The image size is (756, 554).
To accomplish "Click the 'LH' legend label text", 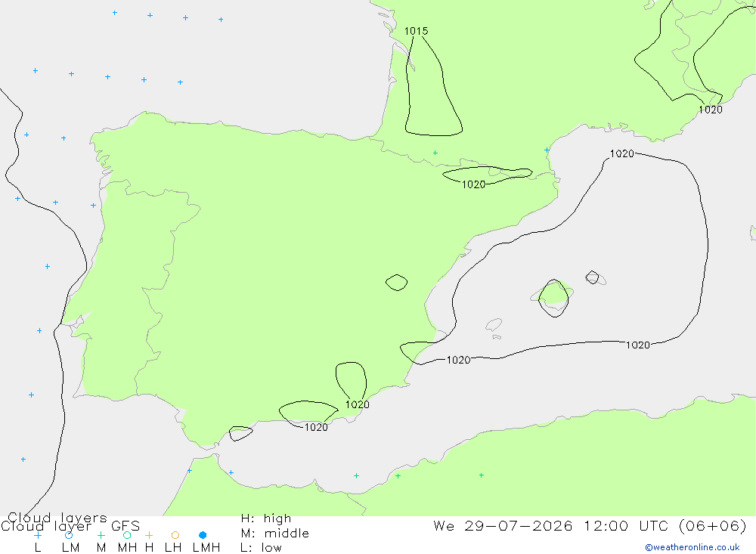I will (173, 548).
